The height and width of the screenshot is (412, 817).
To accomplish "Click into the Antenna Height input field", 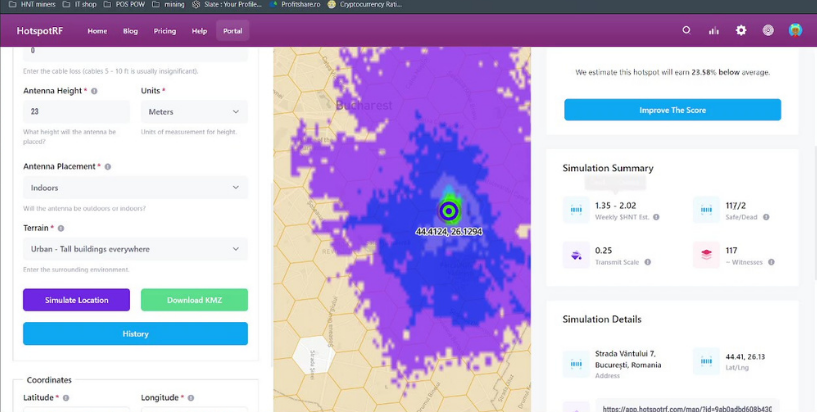I will [76, 112].
